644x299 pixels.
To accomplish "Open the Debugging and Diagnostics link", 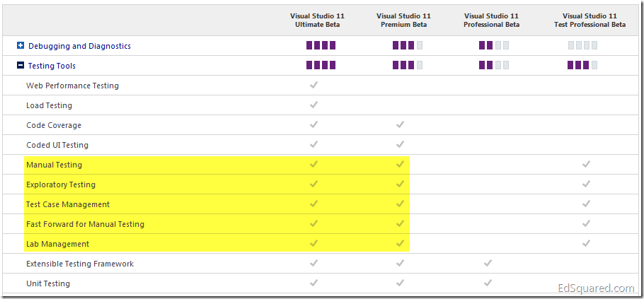I will click(x=80, y=46).
